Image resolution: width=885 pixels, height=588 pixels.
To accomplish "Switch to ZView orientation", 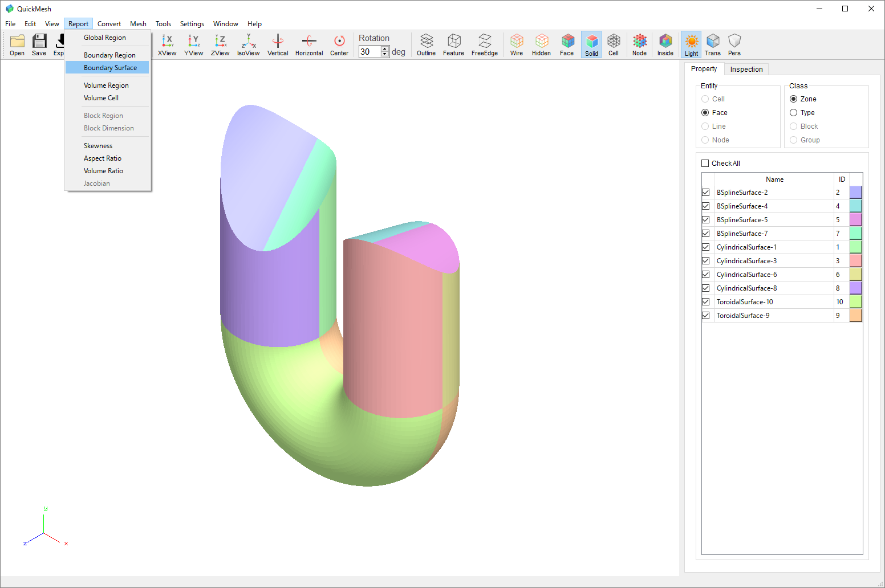I will coord(220,44).
